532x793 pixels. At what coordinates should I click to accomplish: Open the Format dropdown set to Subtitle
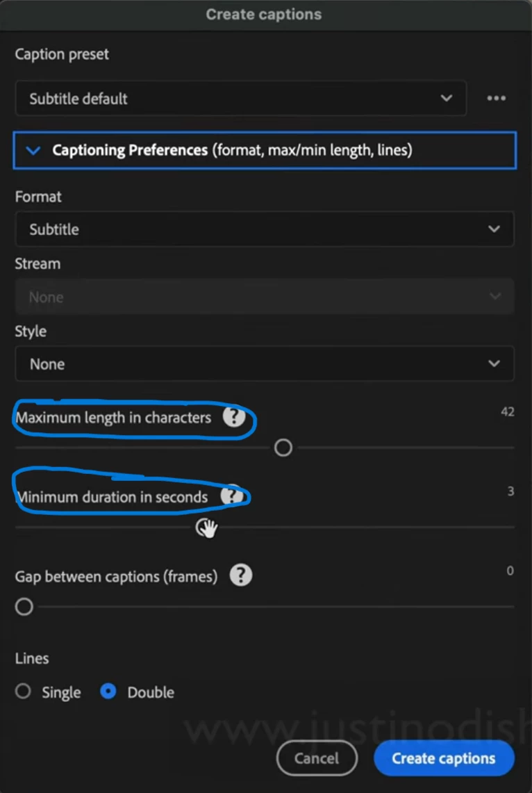[264, 229]
